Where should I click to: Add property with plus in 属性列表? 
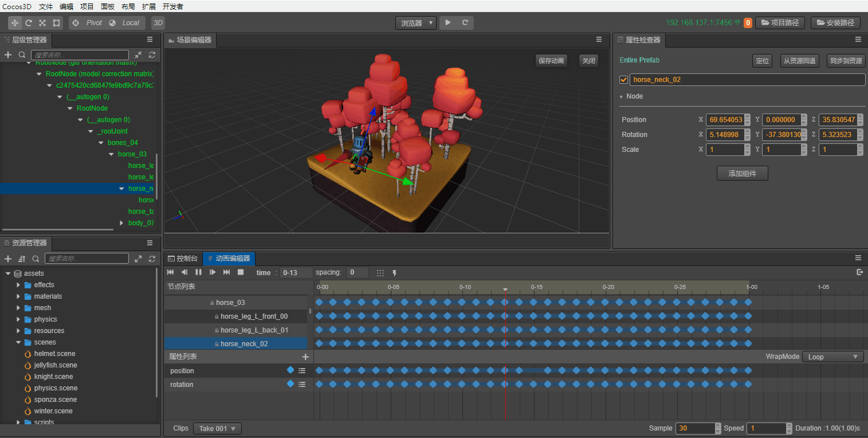(x=305, y=357)
